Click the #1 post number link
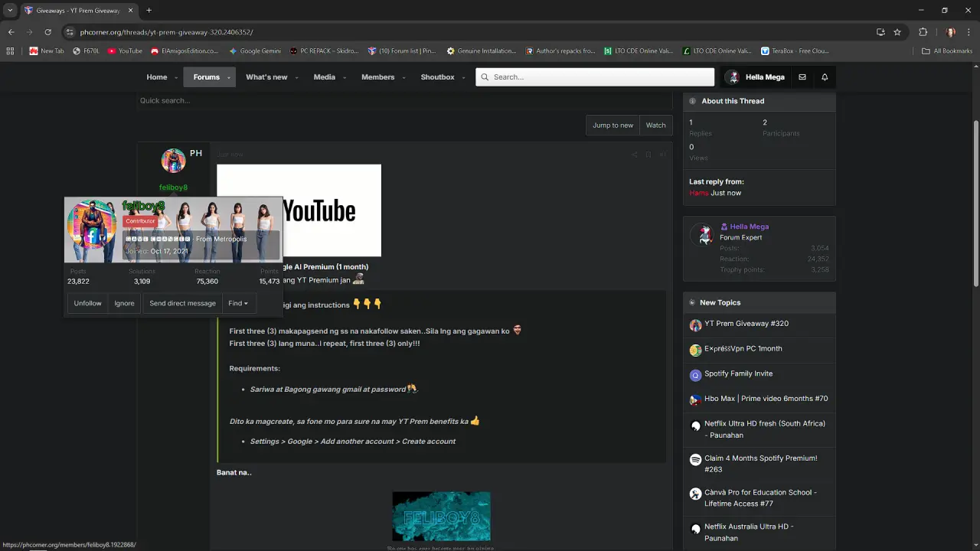Image resolution: width=980 pixels, height=551 pixels. coord(663,155)
